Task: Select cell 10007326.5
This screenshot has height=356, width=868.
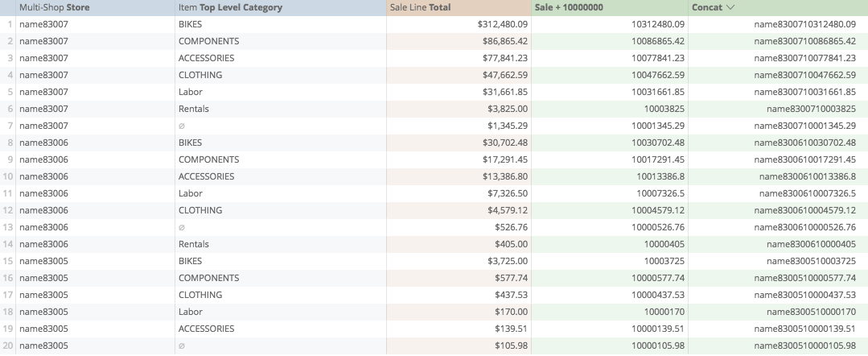Action: [x=610, y=193]
